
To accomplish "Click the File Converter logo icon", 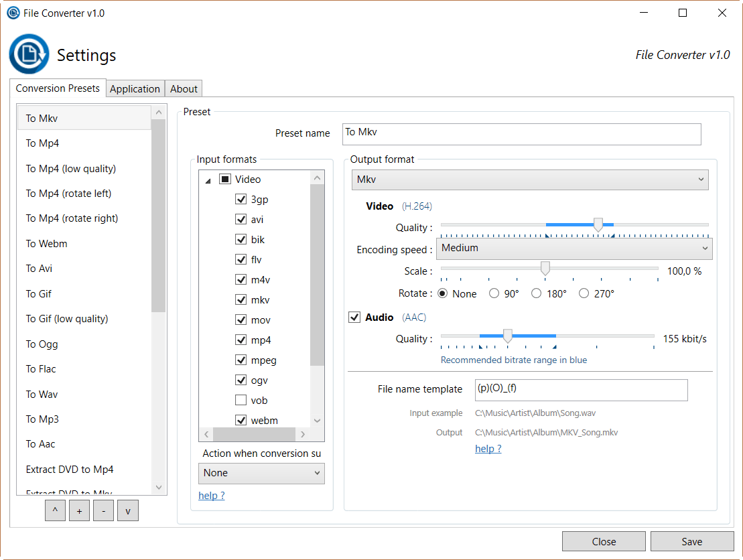I will coord(29,54).
